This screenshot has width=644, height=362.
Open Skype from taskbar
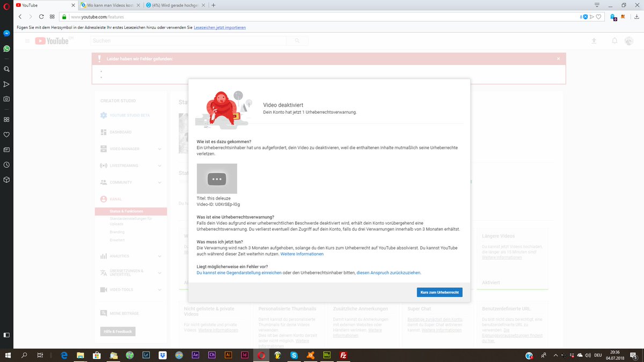coord(294,355)
